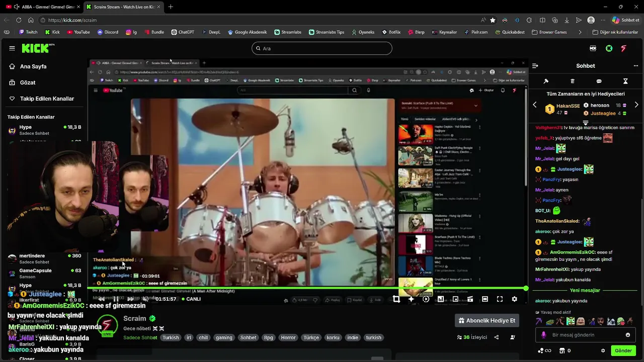Open browser extensions puzzle menu
The height and width of the screenshot is (362, 644).
[x=529, y=20]
